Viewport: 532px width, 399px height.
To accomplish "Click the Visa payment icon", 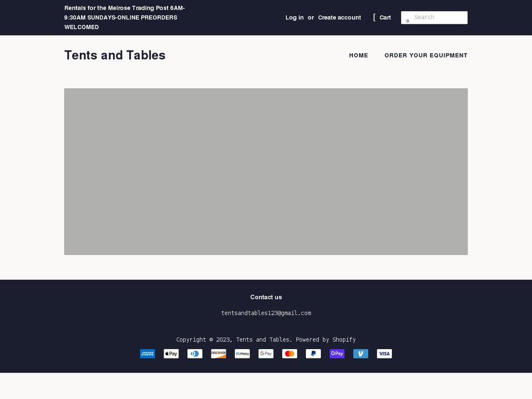I will pyautogui.click(x=385, y=354).
